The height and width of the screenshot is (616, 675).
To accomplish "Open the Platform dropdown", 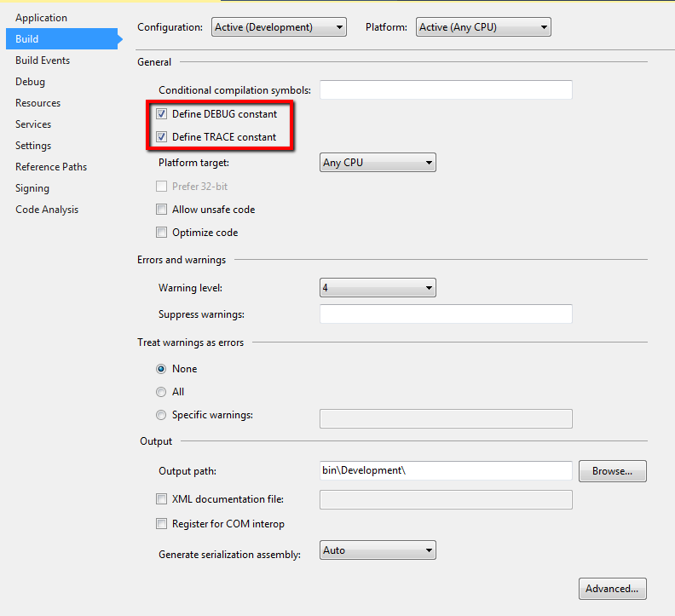I will click(483, 27).
